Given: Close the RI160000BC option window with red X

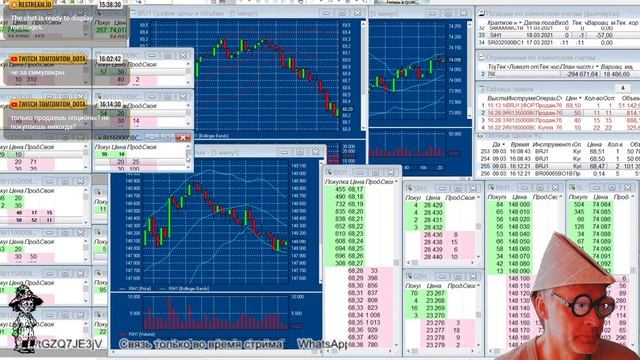Looking at the screenshot, I should tap(183, 138).
